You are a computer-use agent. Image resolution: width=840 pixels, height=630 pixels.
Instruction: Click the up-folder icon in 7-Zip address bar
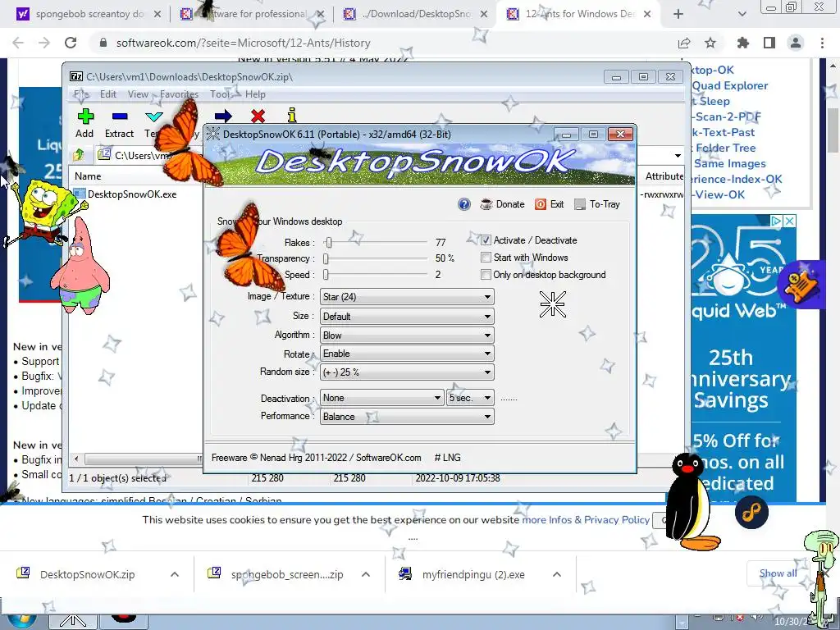click(79, 155)
